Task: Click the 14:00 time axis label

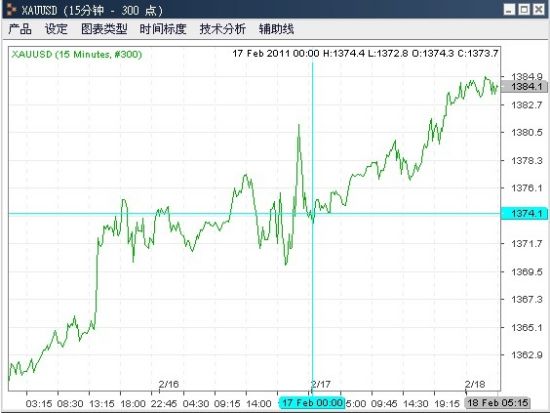Action: [258, 404]
